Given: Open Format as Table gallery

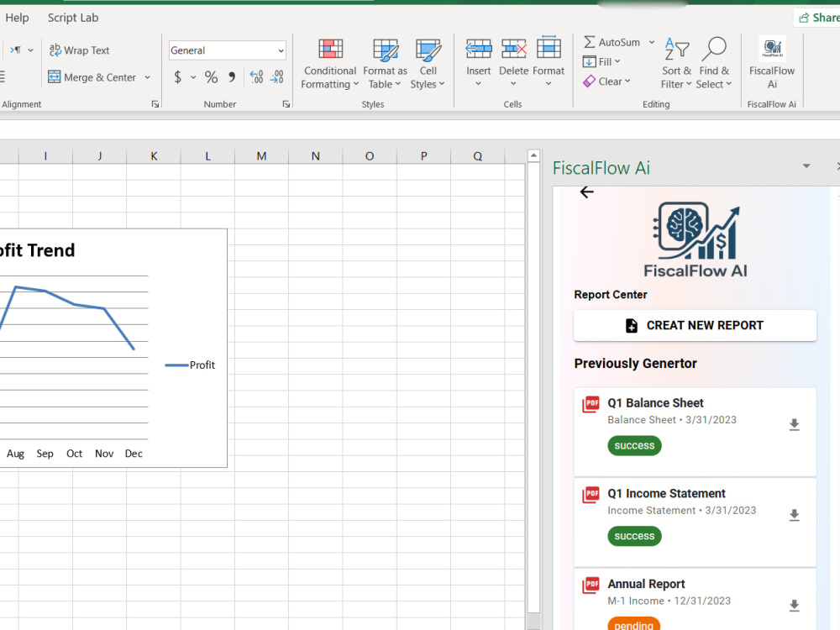Looking at the screenshot, I should pyautogui.click(x=385, y=65).
